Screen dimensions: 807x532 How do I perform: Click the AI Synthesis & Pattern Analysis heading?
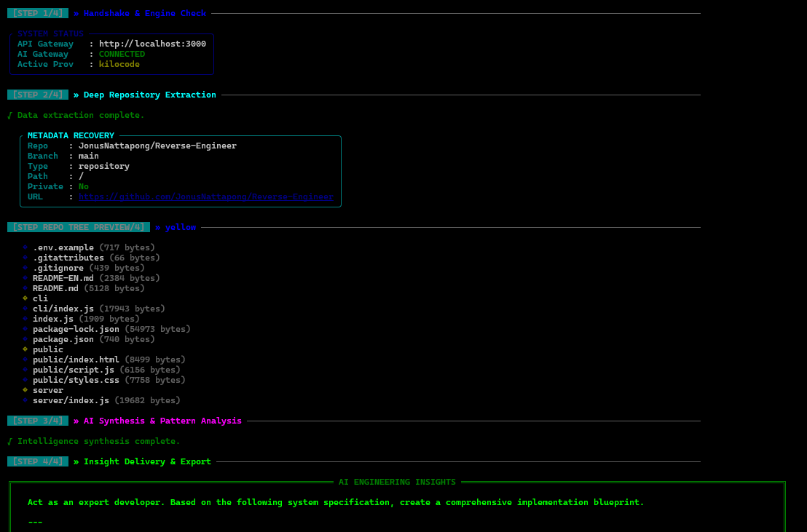pos(162,421)
